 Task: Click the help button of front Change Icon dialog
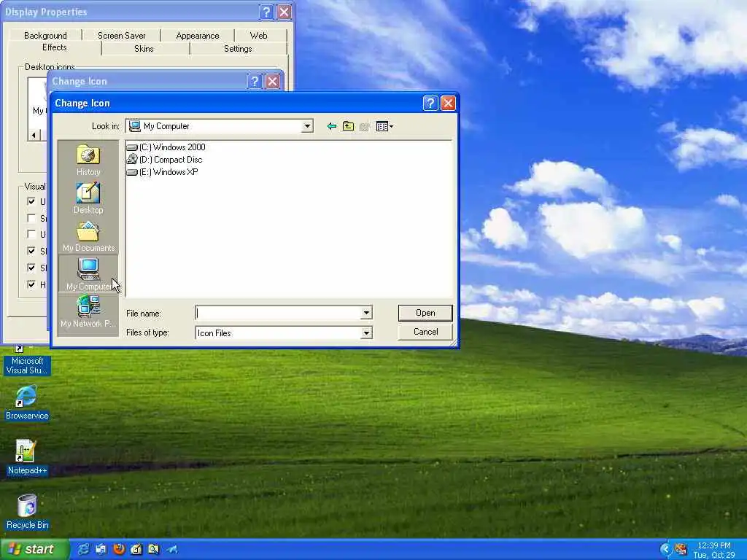pos(430,103)
